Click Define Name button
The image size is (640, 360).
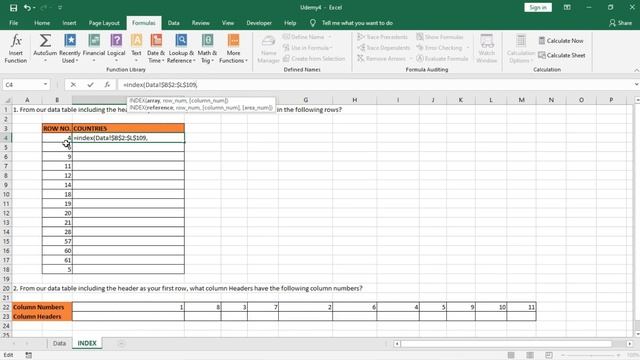tap(307, 37)
